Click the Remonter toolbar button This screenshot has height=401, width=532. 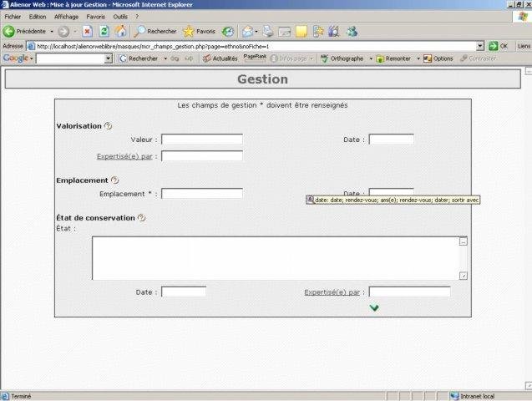click(393, 58)
